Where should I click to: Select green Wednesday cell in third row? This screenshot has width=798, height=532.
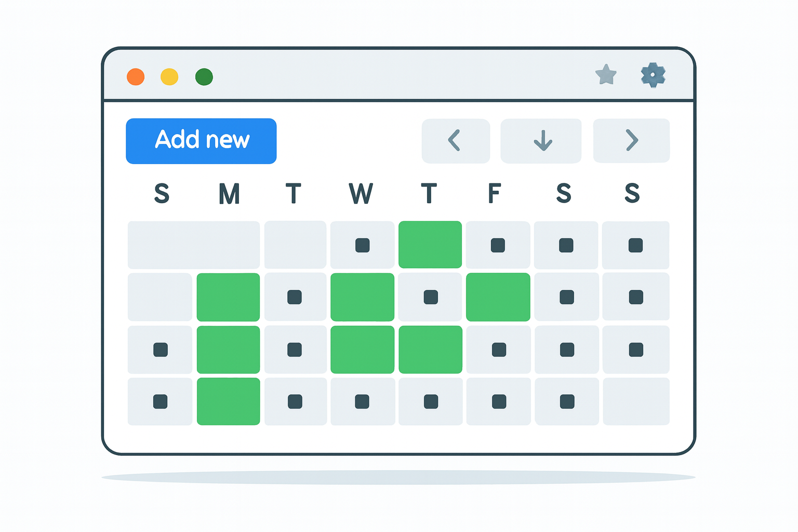362,350
